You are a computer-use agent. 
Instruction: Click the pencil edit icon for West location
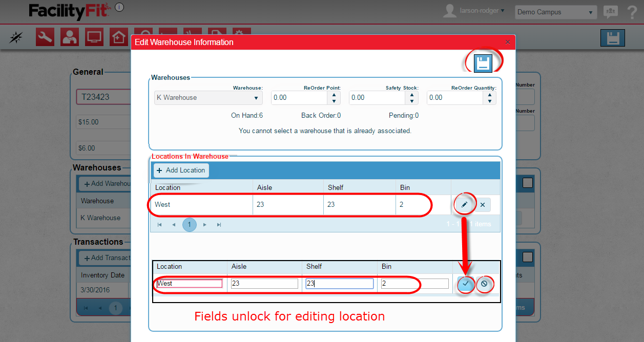(x=464, y=205)
